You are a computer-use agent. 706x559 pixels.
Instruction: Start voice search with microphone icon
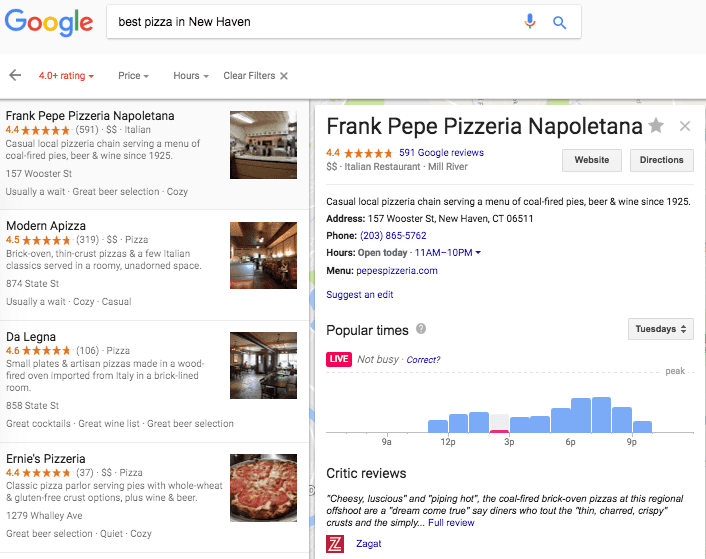530,22
